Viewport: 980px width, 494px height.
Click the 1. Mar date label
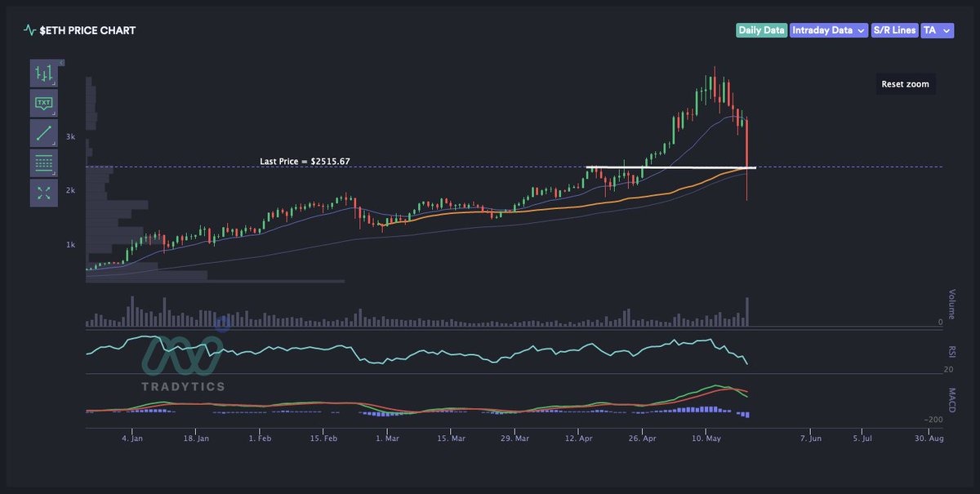(x=388, y=438)
